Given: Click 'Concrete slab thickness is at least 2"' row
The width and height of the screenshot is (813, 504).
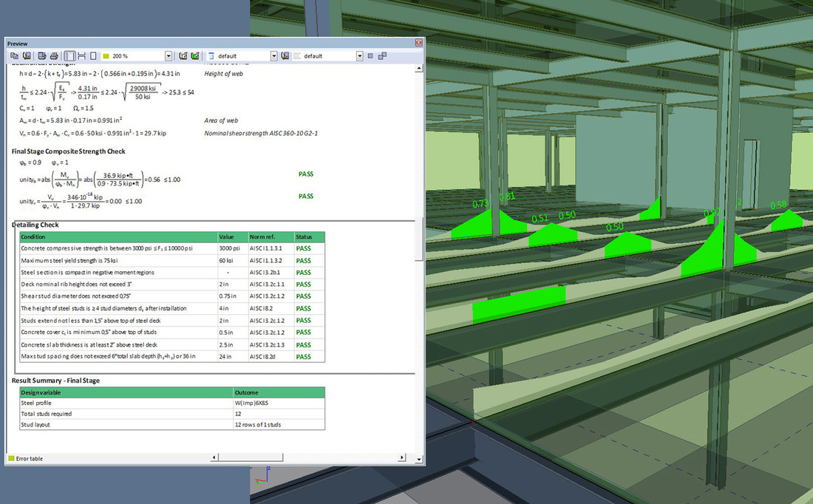Looking at the screenshot, I should [172, 344].
